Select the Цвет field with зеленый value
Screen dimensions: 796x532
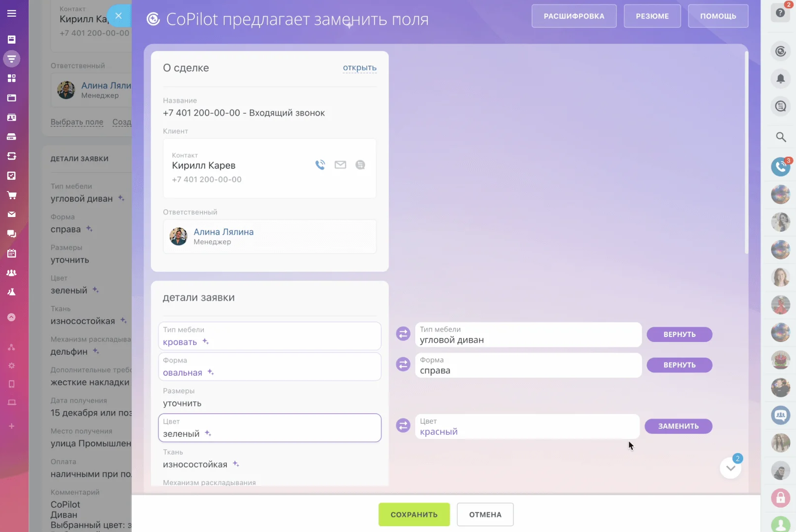tap(270, 428)
